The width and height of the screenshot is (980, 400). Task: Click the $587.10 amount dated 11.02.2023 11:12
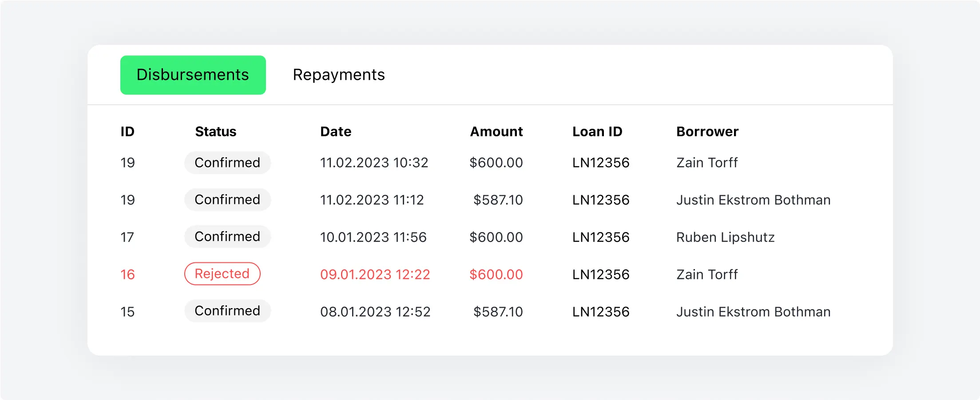[498, 200]
